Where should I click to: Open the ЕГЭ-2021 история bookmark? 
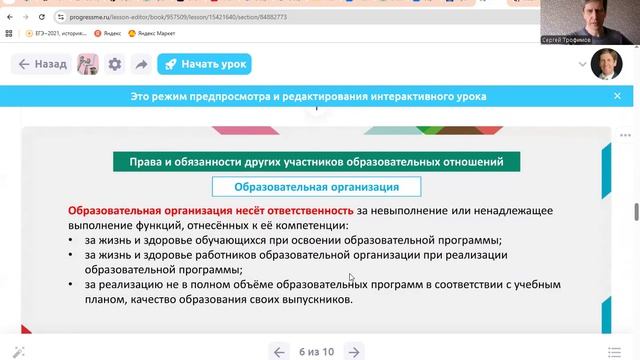(56, 33)
